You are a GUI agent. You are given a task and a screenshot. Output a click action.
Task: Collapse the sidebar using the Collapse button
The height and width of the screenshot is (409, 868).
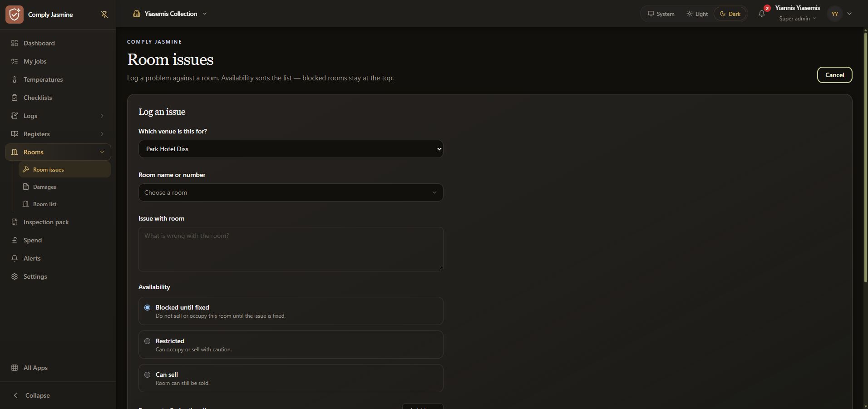(58, 395)
